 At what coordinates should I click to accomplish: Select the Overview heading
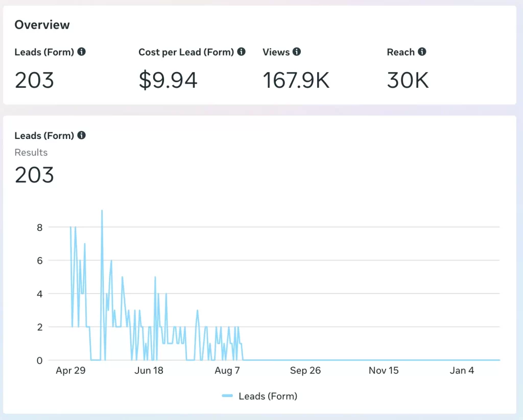pos(42,25)
